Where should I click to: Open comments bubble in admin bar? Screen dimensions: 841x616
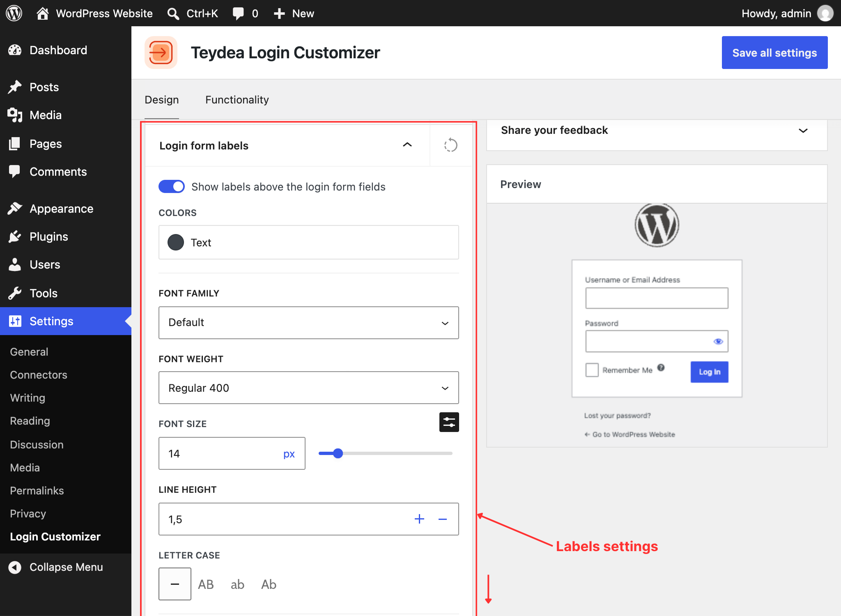click(238, 13)
